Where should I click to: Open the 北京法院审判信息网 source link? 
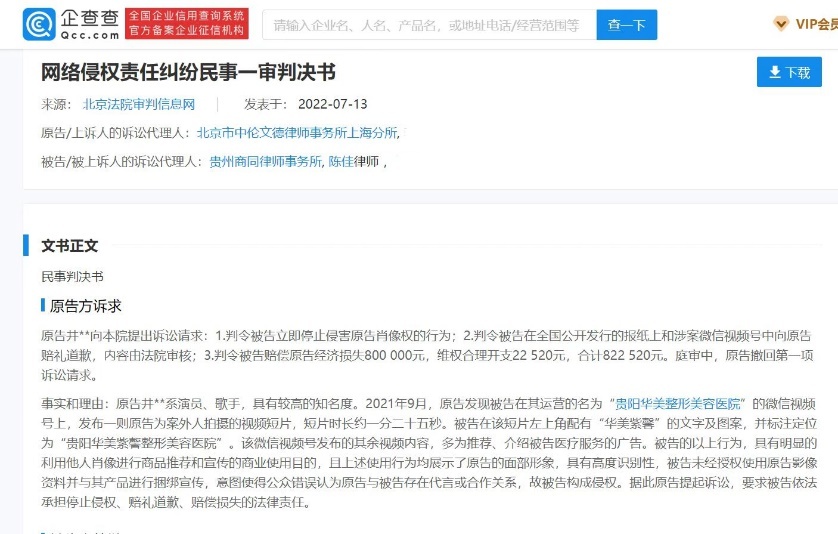[139, 104]
